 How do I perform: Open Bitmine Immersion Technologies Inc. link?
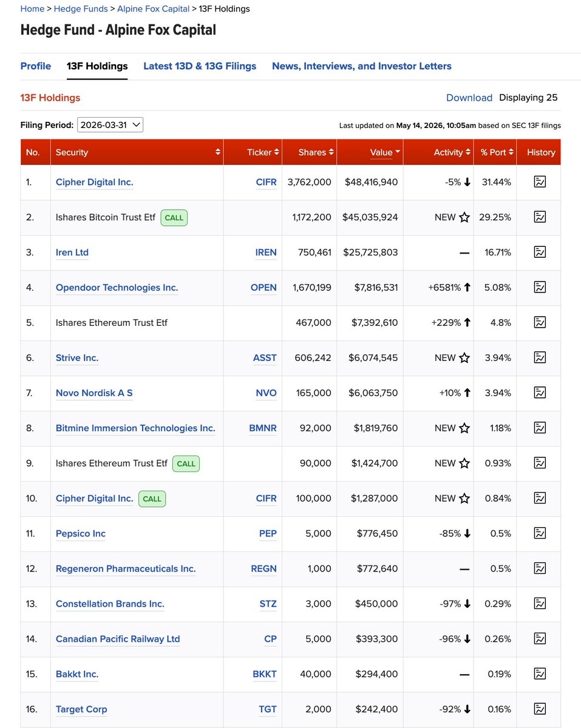coord(135,428)
